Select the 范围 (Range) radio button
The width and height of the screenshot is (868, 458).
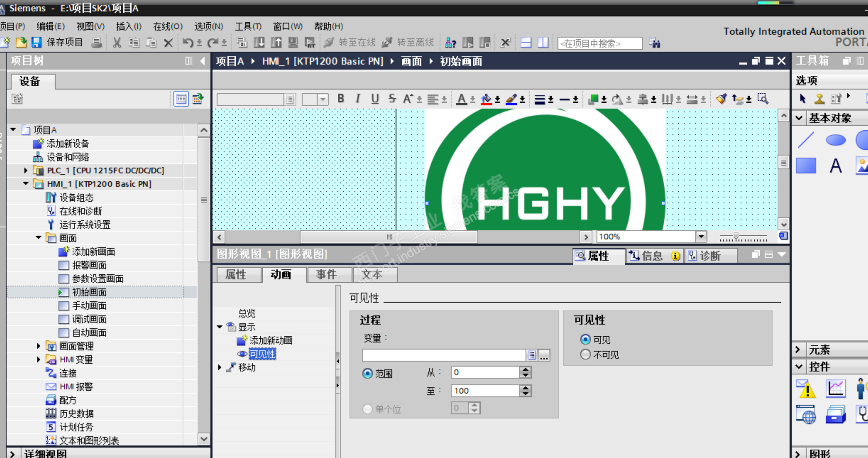coord(367,374)
